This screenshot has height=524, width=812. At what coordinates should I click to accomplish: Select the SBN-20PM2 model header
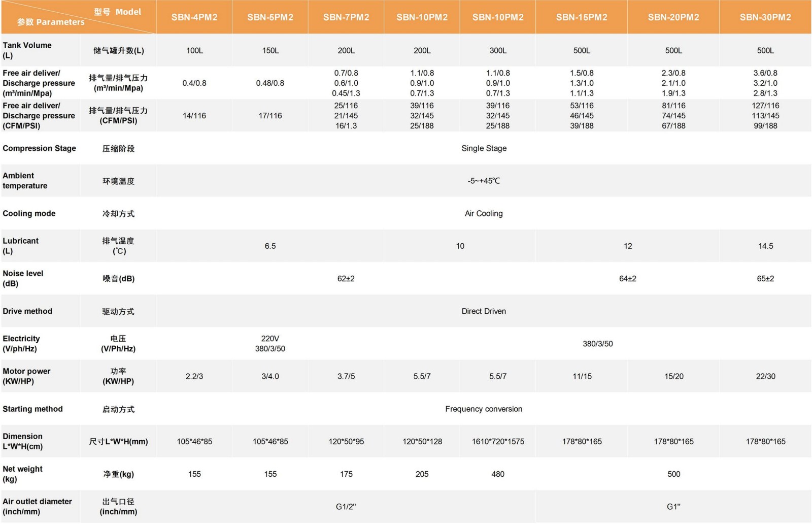673,17
